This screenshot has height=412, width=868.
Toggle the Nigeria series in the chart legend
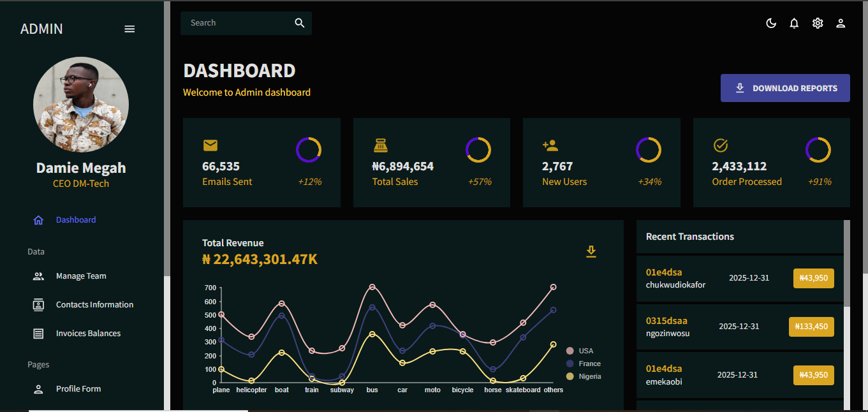585,376
